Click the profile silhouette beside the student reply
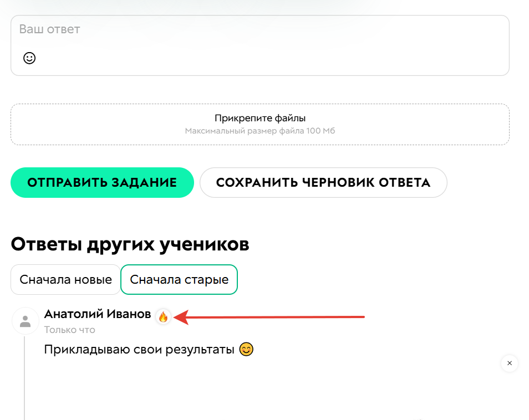 tap(25, 321)
